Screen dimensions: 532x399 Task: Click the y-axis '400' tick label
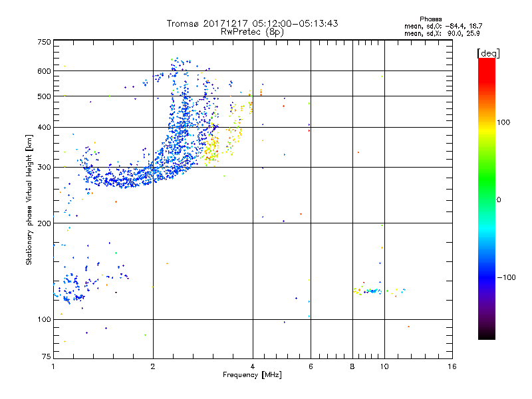(x=44, y=128)
